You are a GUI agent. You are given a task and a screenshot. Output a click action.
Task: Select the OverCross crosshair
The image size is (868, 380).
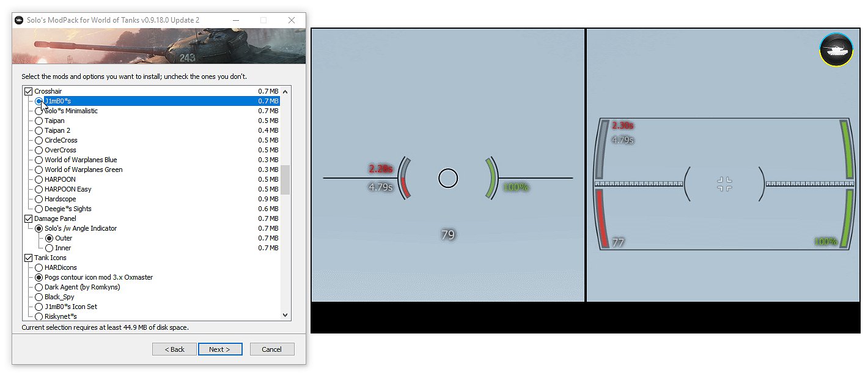click(x=39, y=150)
